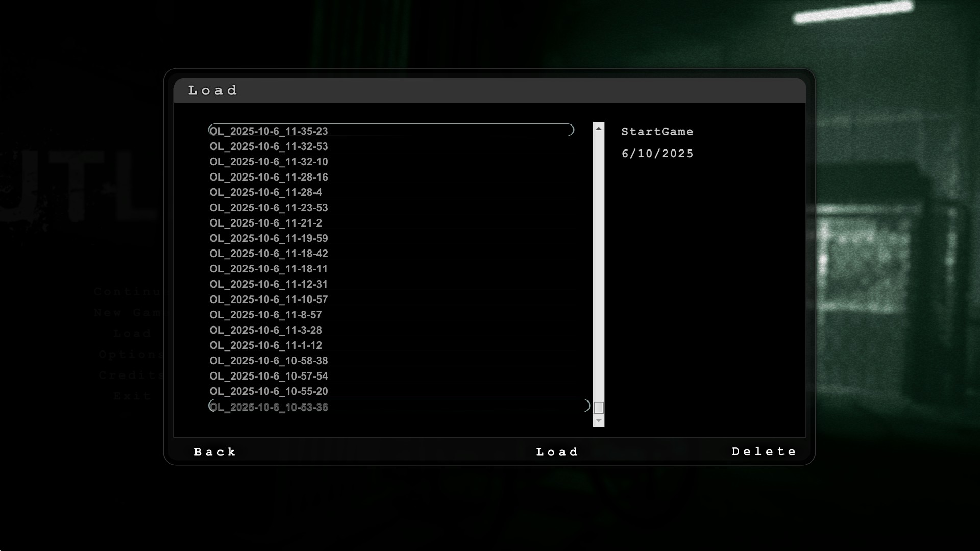Click the 6/10/2025 save date
The image size is (980, 551).
point(657,154)
